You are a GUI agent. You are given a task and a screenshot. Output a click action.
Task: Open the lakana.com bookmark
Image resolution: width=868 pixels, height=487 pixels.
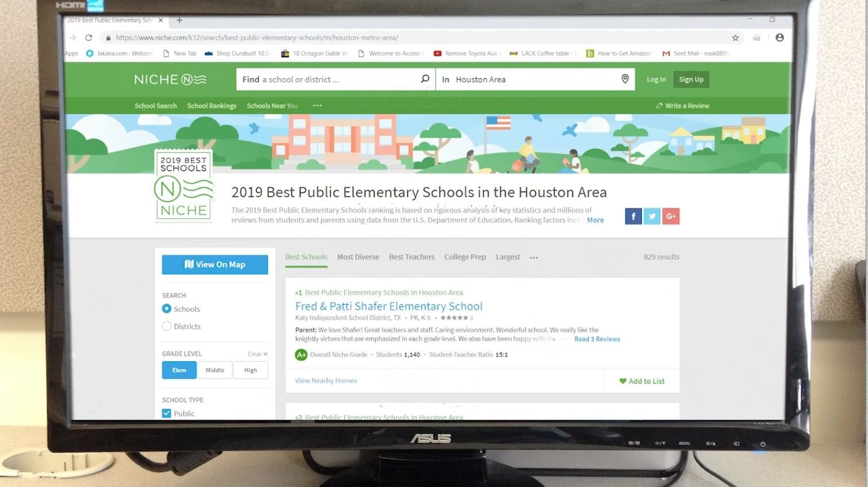point(119,53)
